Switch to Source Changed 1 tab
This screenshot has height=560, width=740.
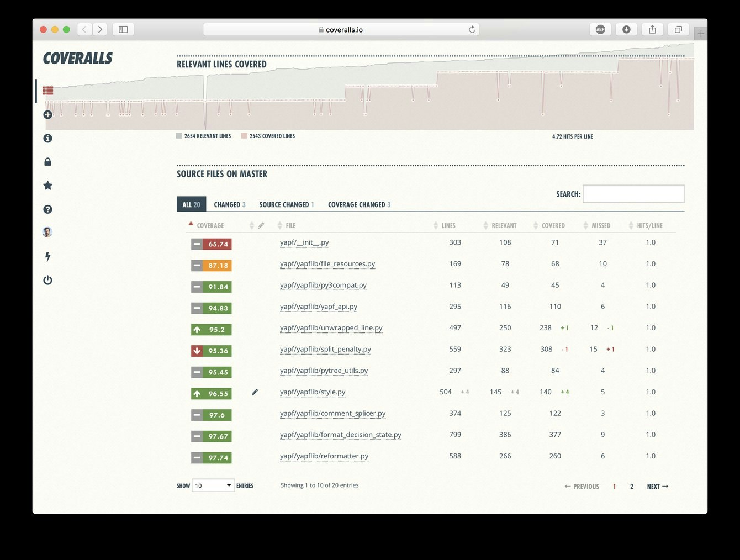(287, 204)
